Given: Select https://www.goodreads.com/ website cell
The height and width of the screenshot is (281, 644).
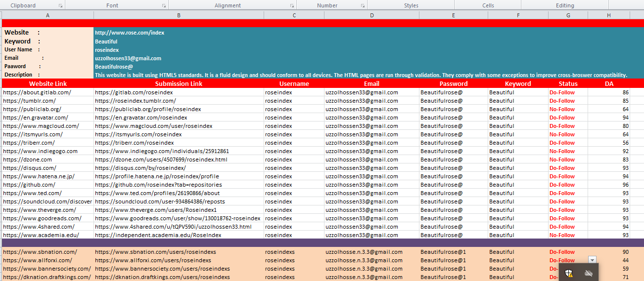Looking at the screenshot, I should click(47, 218).
